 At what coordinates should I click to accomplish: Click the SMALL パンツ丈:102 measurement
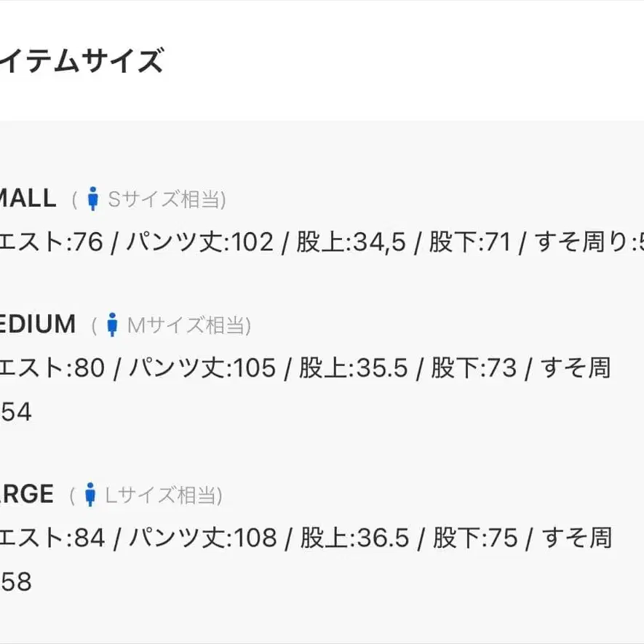(x=200, y=242)
